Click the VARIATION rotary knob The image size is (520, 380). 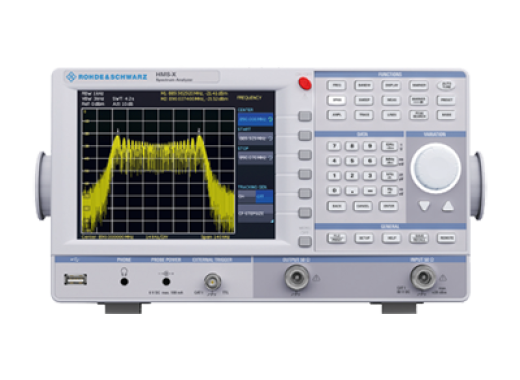coord(436,168)
